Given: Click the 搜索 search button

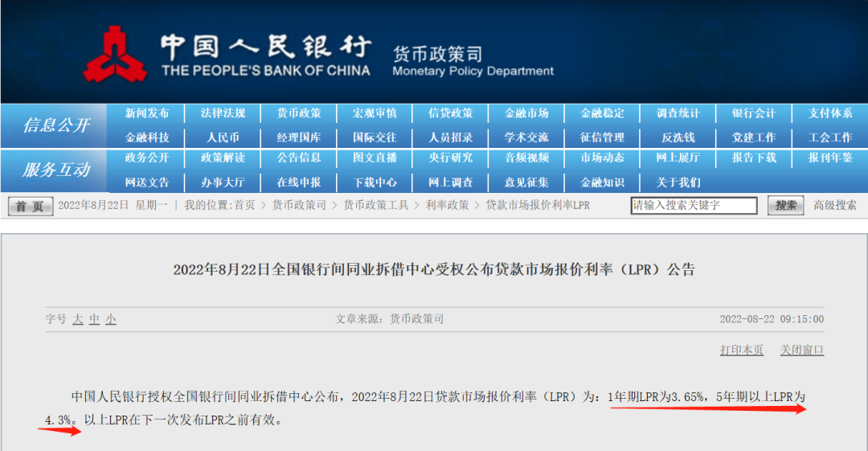Looking at the screenshot, I should pos(785,206).
